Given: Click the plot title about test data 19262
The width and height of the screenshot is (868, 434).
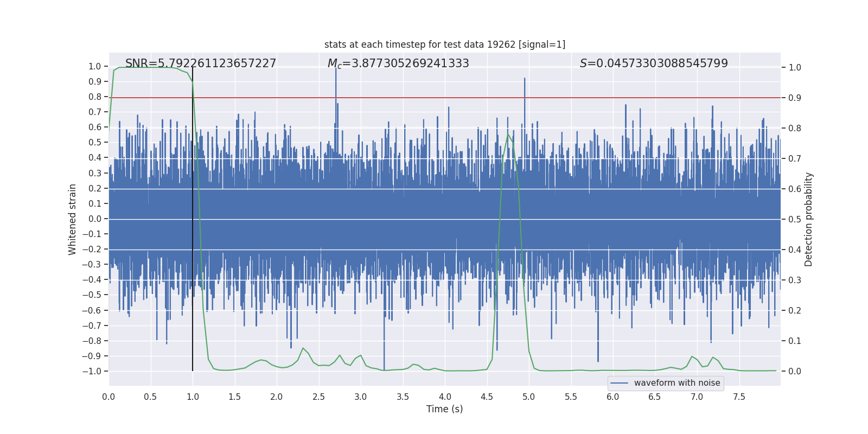Looking at the screenshot, I should click(x=445, y=44).
